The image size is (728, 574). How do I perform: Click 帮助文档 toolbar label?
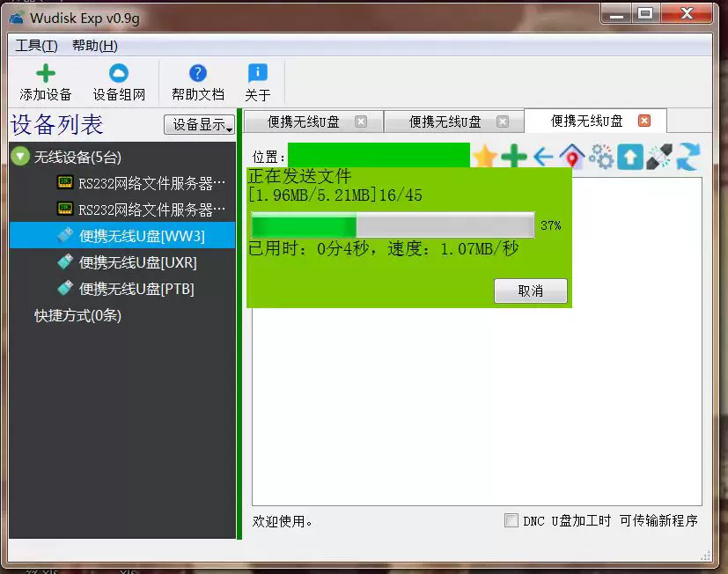tap(198, 95)
